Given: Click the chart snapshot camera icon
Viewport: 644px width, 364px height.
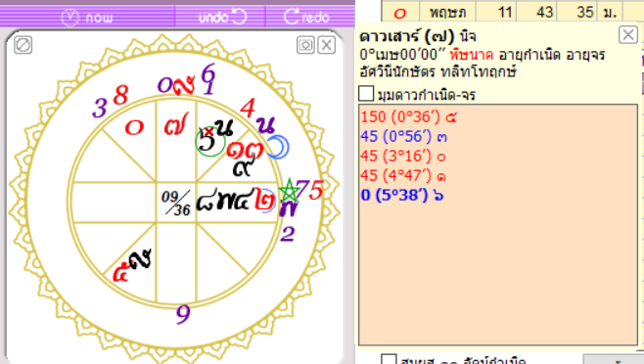Looking at the screenshot, I should coord(305,45).
